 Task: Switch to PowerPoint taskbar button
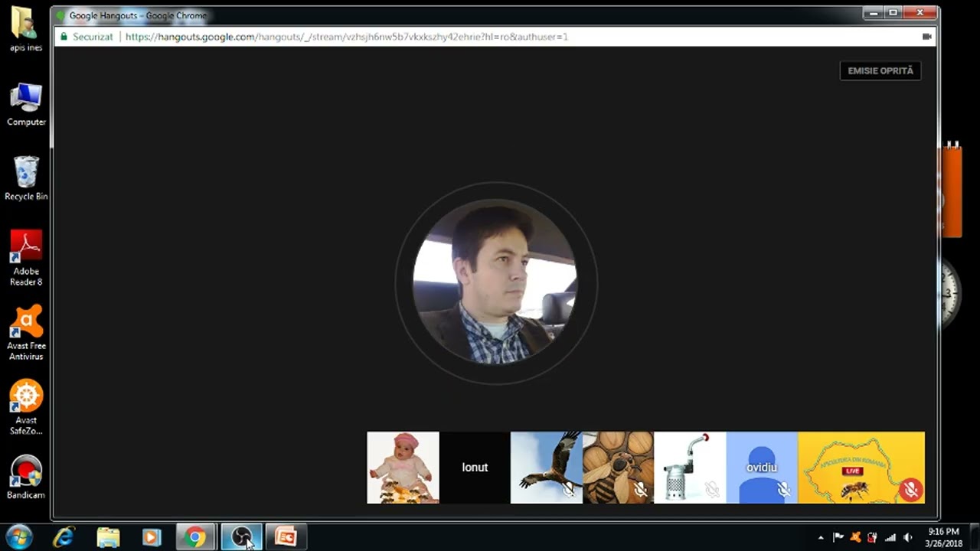(x=286, y=537)
